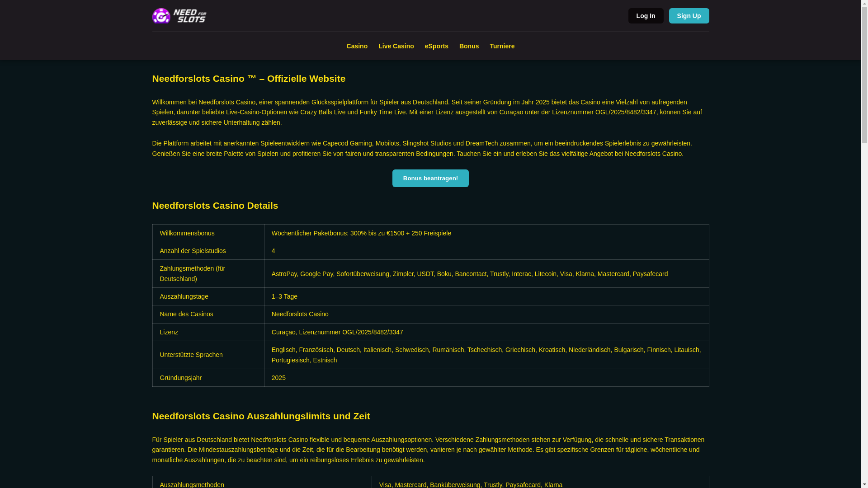Click the paragraph starting Willkommen bei Needforslots
The height and width of the screenshot is (488, 868).
pos(430,113)
